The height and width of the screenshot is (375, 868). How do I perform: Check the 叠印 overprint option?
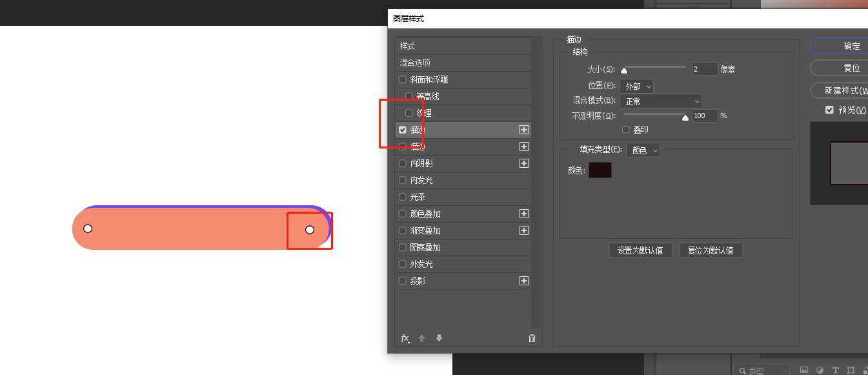625,129
